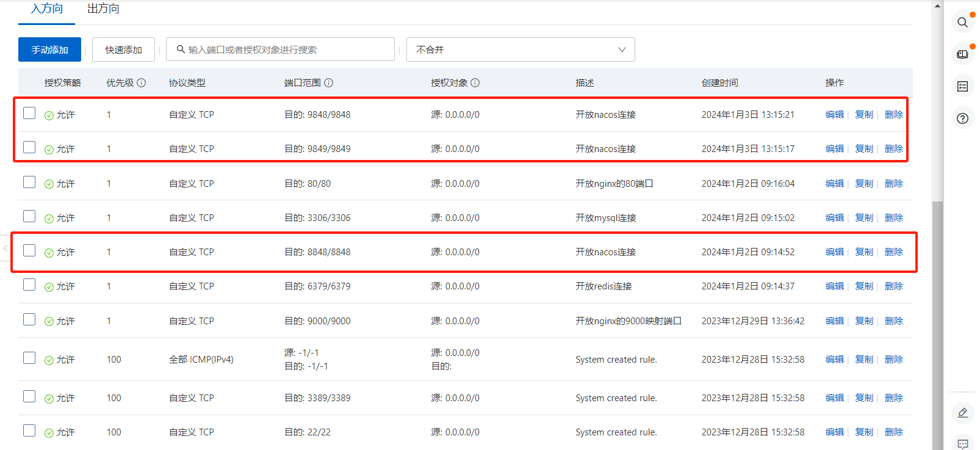Click the 创建时间 column header
Viewport: 980px width, 450px height.
719,83
